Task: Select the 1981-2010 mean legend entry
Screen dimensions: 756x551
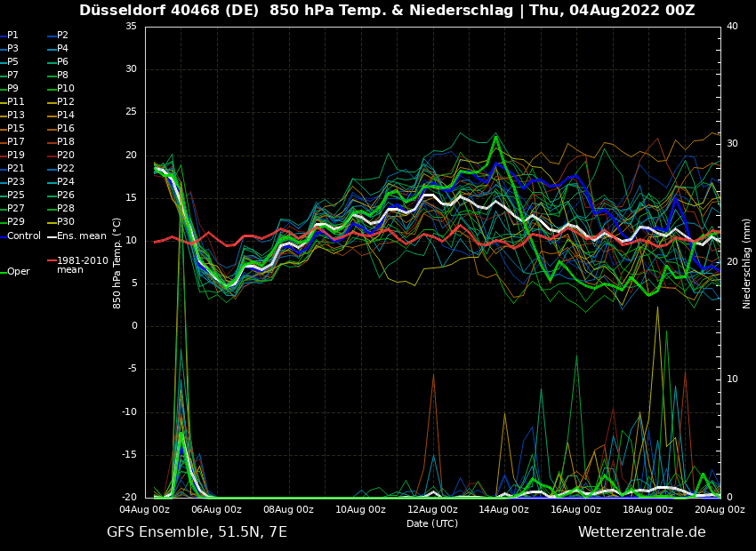Action: click(x=82, y=265)
